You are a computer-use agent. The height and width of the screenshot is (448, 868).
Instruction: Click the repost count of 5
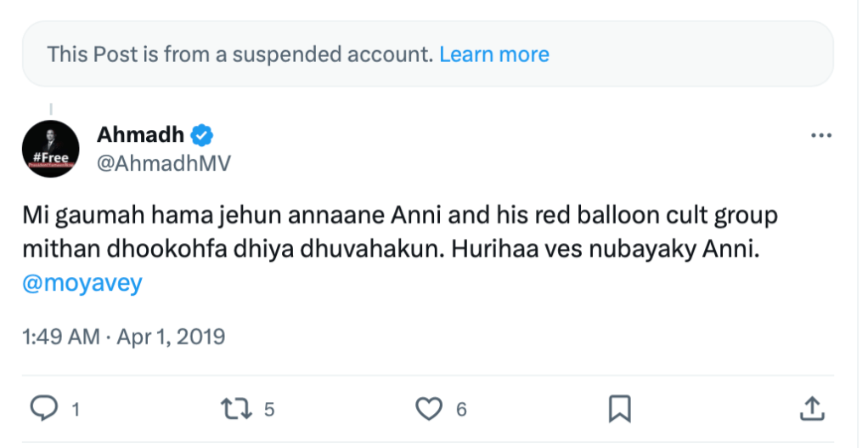269,410
